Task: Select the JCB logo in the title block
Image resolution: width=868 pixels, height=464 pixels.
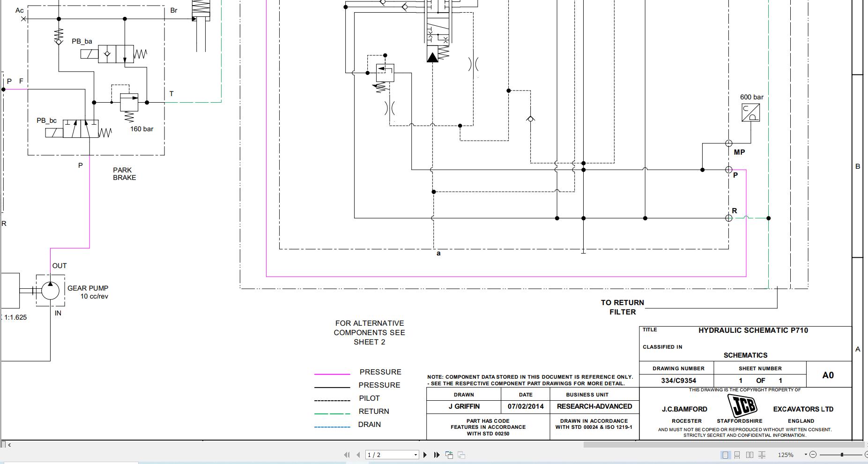Action: point(744,404)
